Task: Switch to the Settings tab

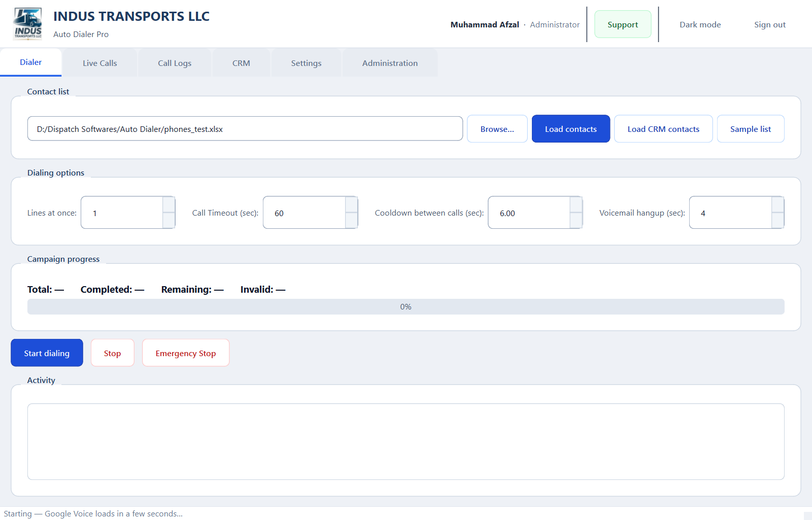Action: (306, 63)
